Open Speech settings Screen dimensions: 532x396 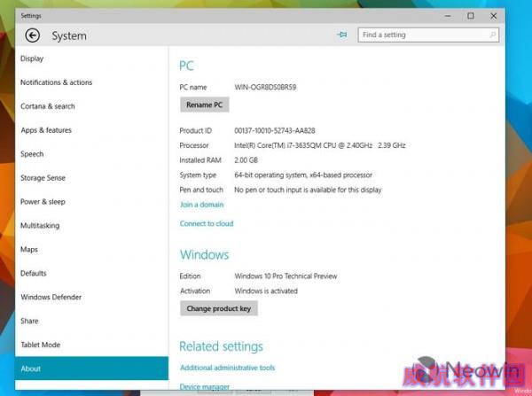tap(32, 154)
